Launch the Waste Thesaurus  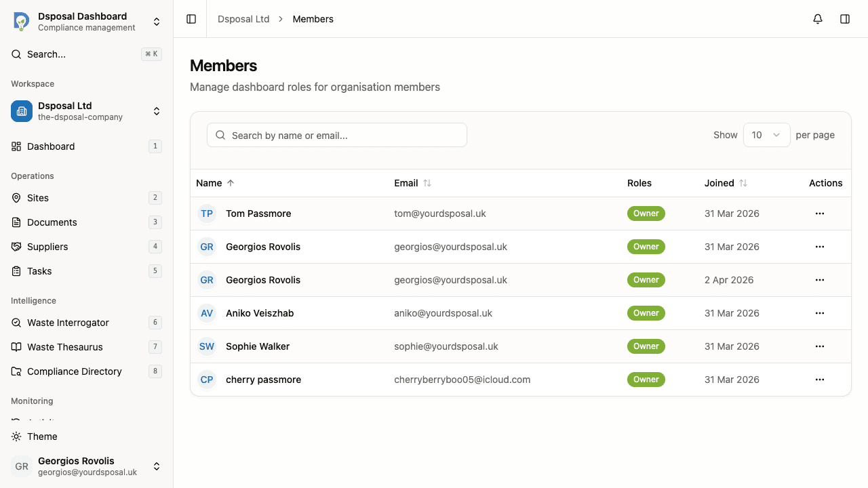[x=64, y=347]
